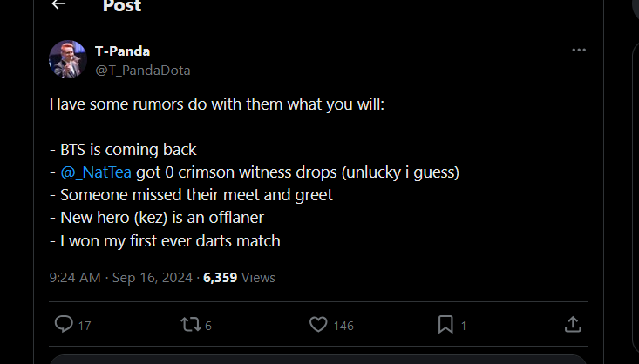Open the more options ellipsis menu
Viewport: 639px width, 364px height.
579,50
